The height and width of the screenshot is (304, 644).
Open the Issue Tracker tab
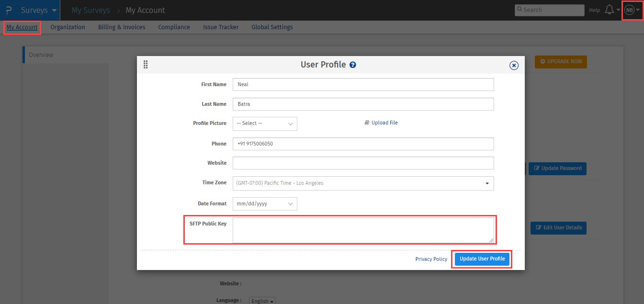coord(221,27)
